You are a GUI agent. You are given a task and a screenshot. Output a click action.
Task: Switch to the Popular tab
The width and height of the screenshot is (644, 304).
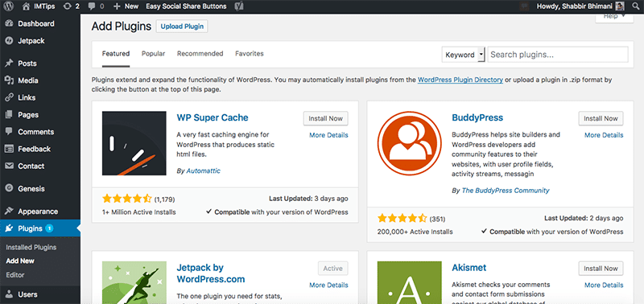click(x=153, y=54)
